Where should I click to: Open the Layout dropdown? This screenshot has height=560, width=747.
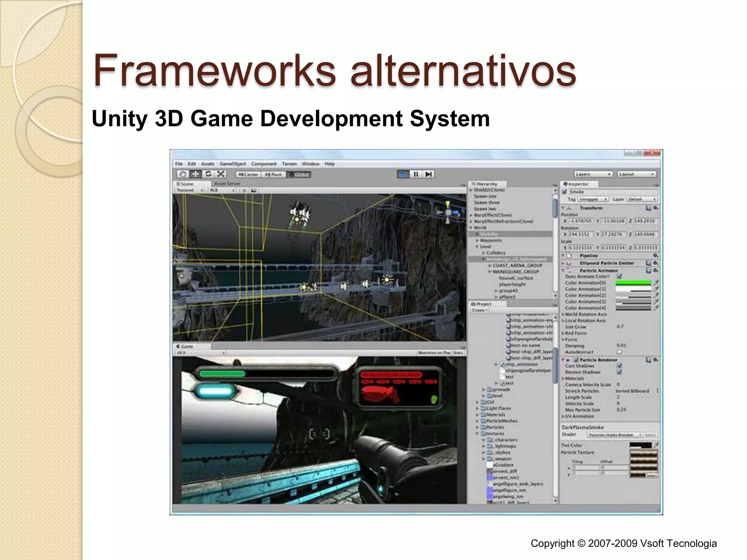(x=636, y=174)
